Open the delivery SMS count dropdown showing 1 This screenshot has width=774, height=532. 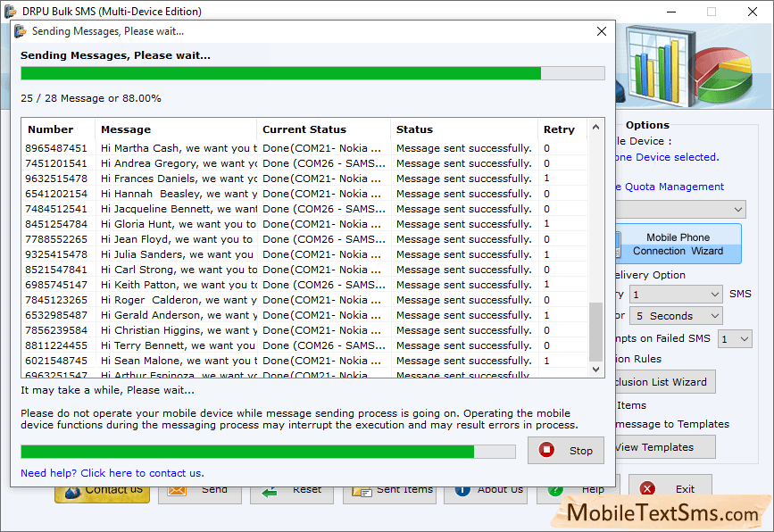pos(675,295)
